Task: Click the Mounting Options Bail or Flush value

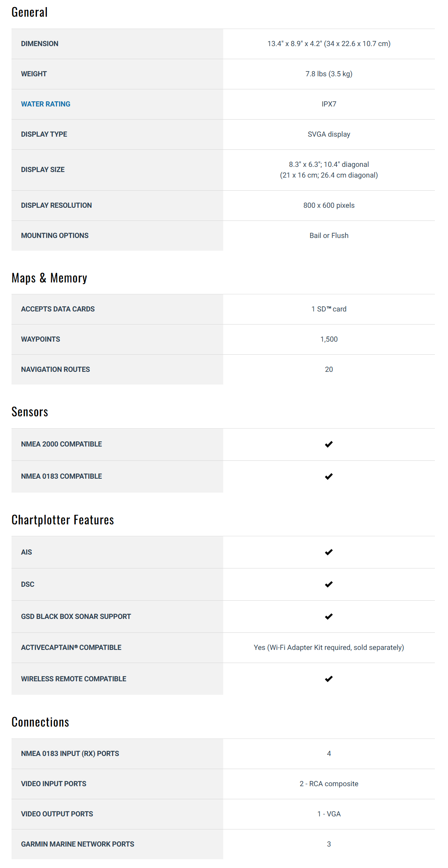Action: coord(329,236)
